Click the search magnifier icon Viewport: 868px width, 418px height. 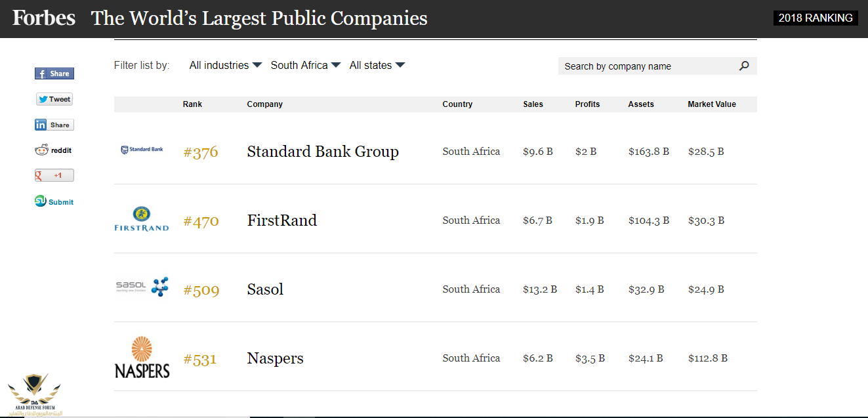[744, 66]
